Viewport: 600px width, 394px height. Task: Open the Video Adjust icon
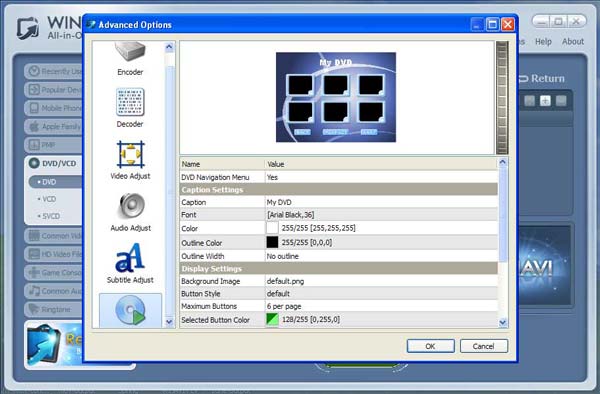[x=130, y=154]
